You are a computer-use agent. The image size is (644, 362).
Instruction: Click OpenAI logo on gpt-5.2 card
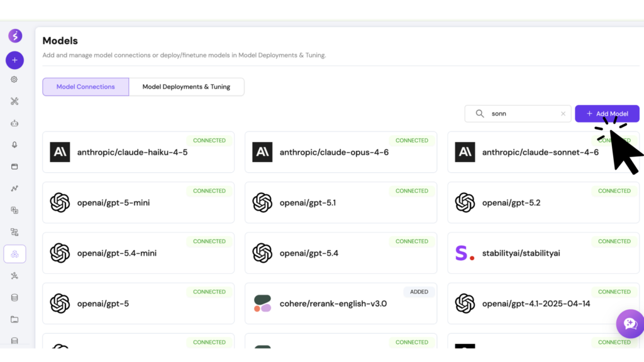click(x=465, y=203)
